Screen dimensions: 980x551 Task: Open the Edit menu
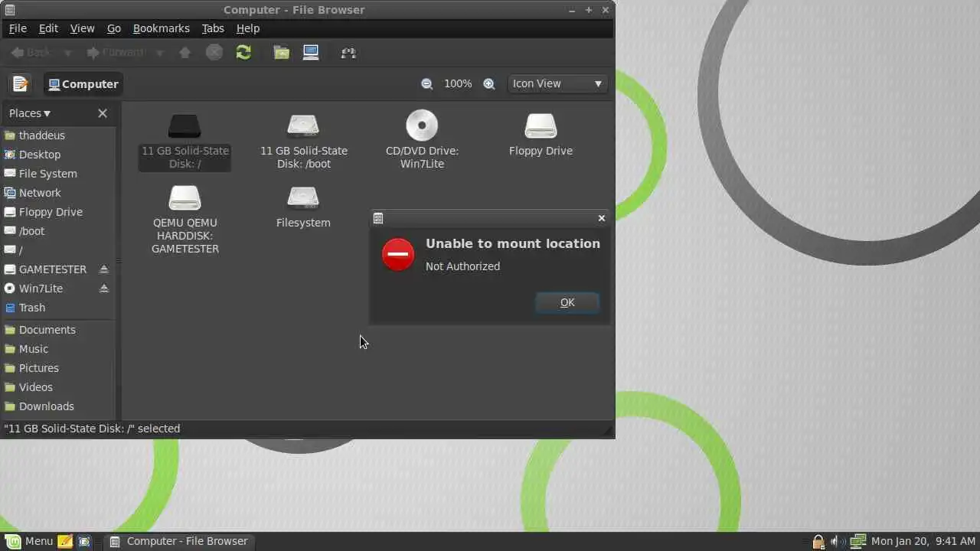[48, 28]
